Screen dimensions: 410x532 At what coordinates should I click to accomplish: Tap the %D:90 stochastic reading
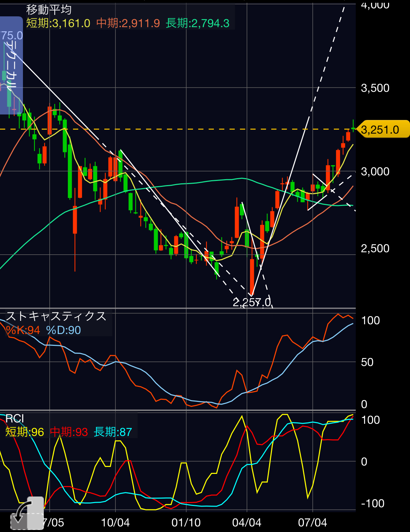pyautogui.click(x=64, y=330)
